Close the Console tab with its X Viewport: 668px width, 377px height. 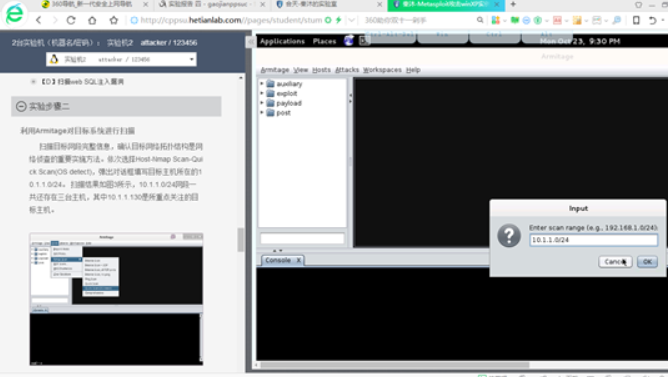299,260
